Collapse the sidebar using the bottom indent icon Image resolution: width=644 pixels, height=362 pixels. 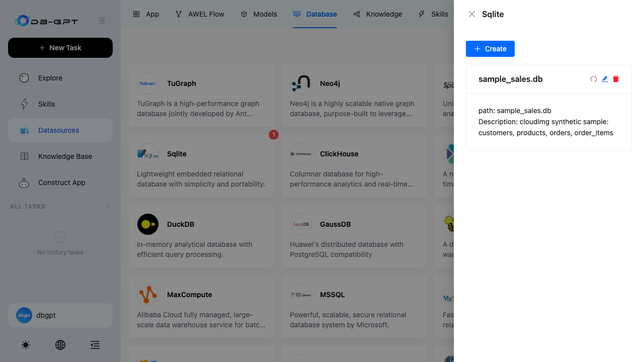(95, 345)
